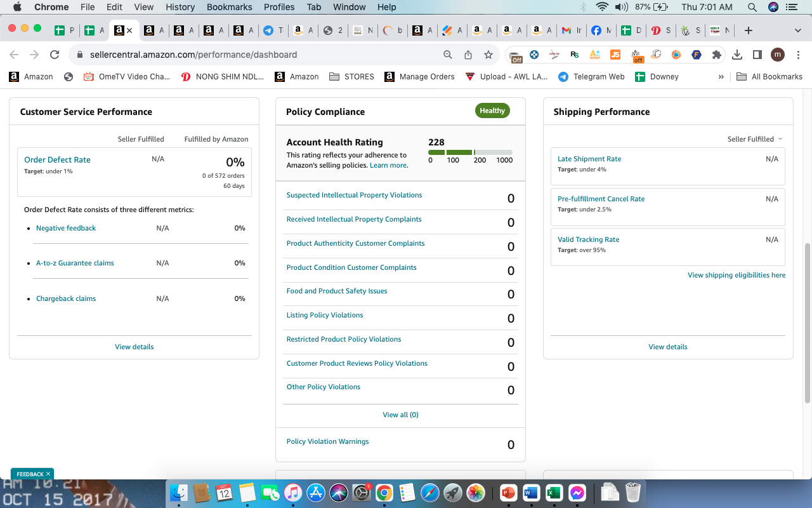Open the JS orange extension icon
812x508 pixels.
point(615,55)
